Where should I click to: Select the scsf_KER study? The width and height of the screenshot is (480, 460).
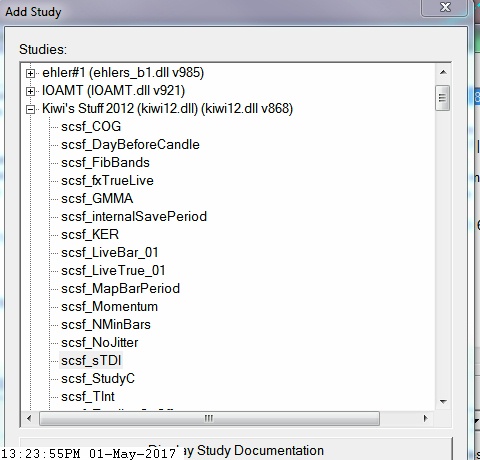[x=90, y=235]
